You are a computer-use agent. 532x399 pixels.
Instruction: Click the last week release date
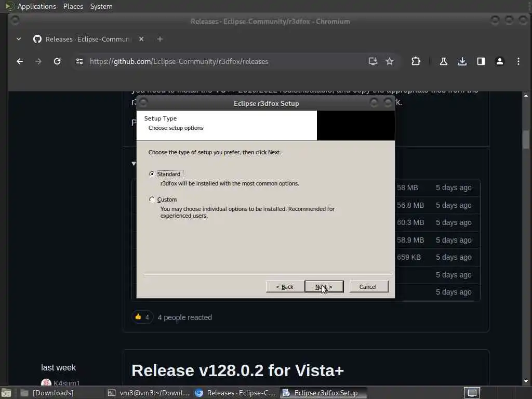click(58, 367)
